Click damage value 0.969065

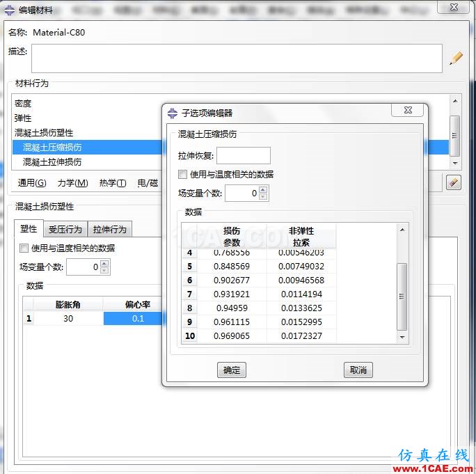pos(232,336)
